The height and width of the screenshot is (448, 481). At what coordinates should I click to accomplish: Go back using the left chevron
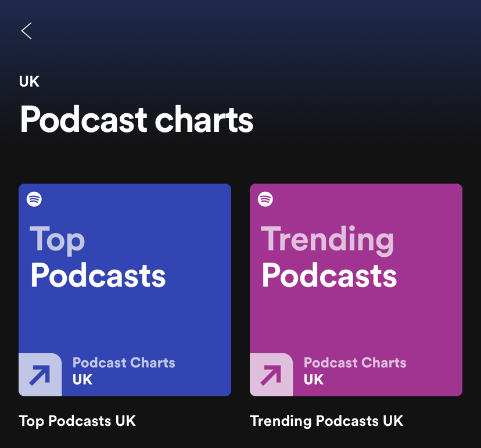pyautogui.click(x=26, y=31)
